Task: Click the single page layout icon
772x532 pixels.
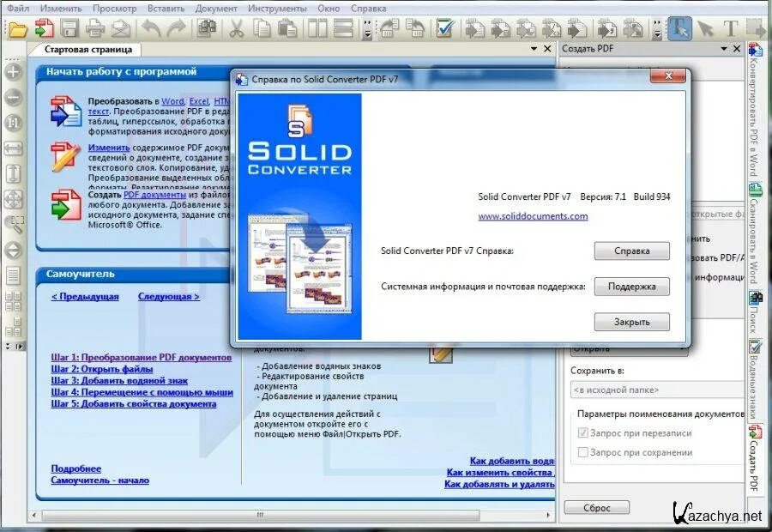Action: click(x=13, y=275)
